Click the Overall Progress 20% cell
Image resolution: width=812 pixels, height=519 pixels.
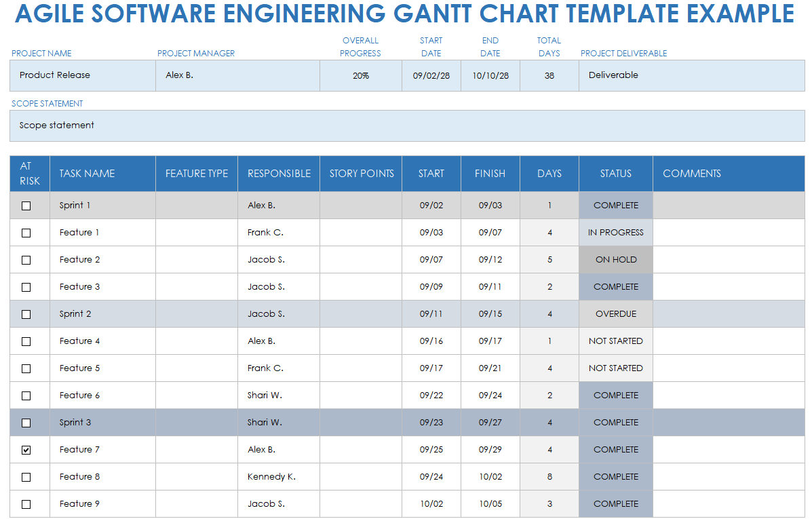tap(361, 76)
